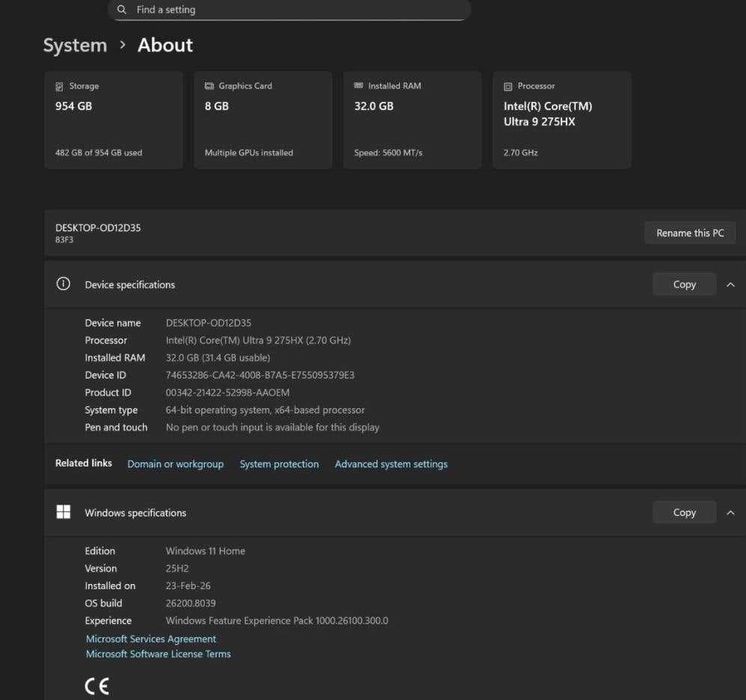The height and width of the screenshot is (700, 746).
Task: Click the Windows 11 Home edition value
Action: coord(206,551)
